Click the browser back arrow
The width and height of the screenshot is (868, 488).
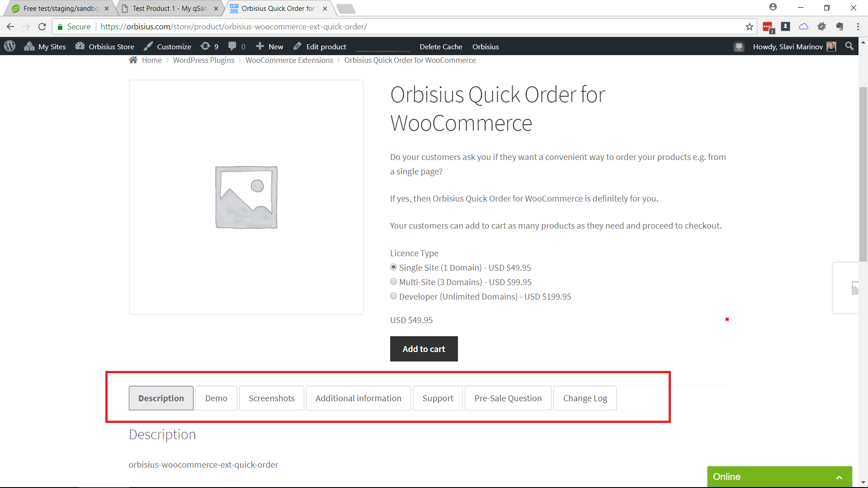pyautogui.click(x=10, y=27)
